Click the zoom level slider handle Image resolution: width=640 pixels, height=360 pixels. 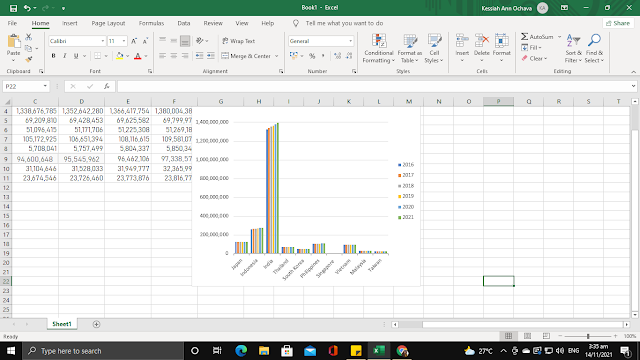point(588,336)
